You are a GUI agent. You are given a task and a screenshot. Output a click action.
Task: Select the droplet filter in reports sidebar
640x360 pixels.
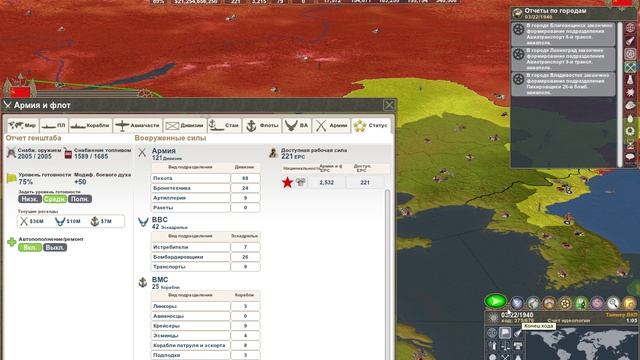coord(631,119)
